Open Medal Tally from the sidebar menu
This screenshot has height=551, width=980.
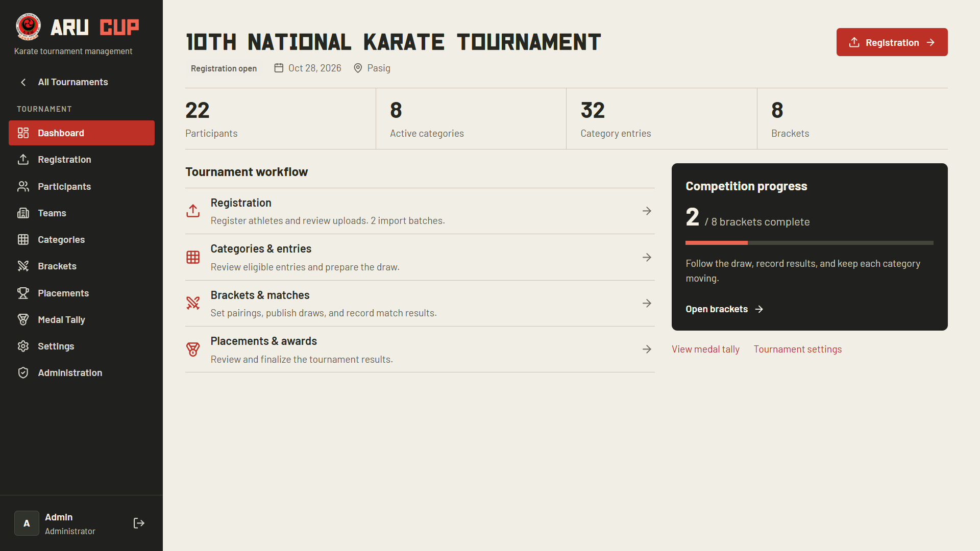click(x=82, y=320)
